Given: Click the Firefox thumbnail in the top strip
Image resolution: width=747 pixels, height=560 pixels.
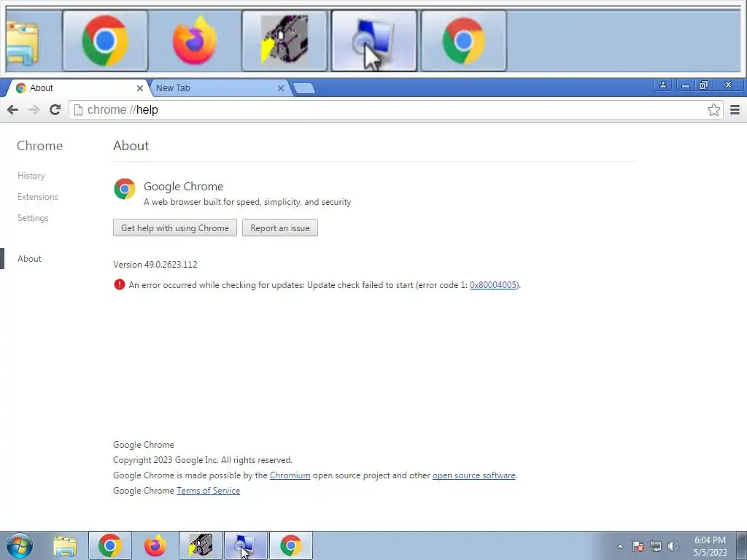Looking at the screenshot, I should [195, 41].
